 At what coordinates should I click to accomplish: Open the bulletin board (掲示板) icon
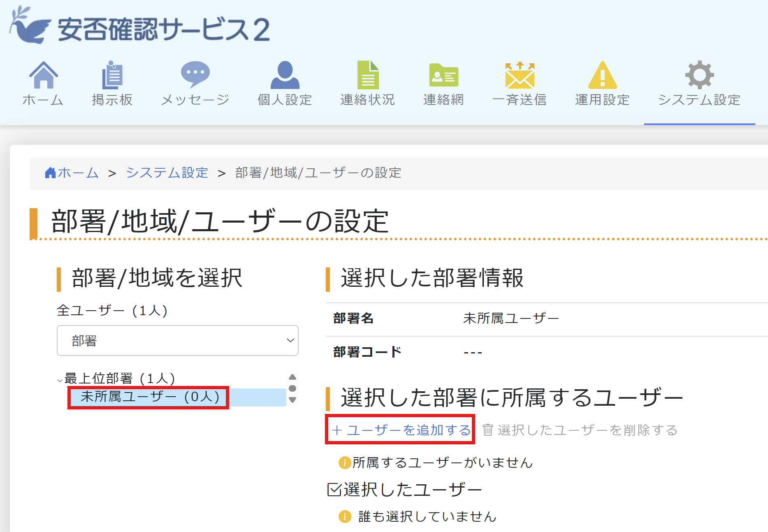(x=112, y=75)
